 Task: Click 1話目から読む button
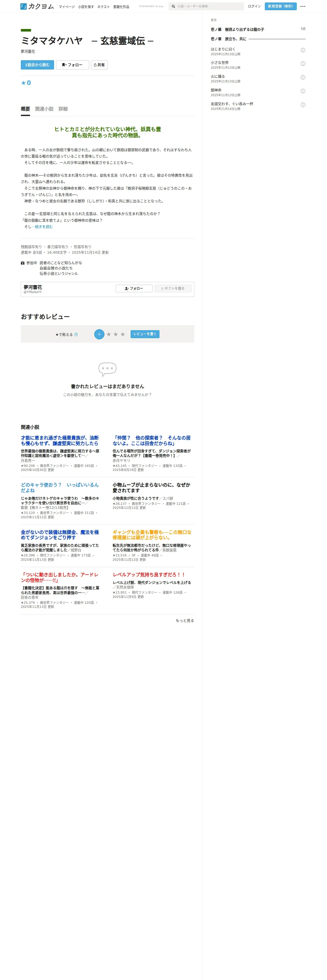pyautogui.click(x=37, y=65)
